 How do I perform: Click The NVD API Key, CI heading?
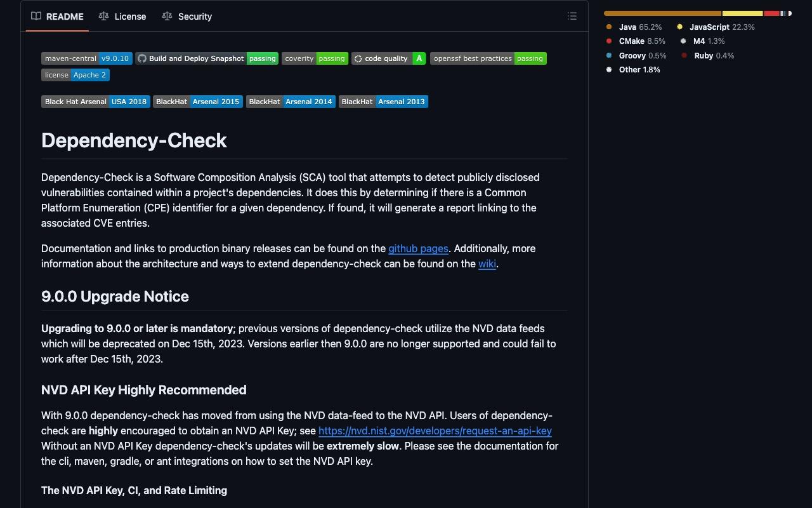[134, 490]
